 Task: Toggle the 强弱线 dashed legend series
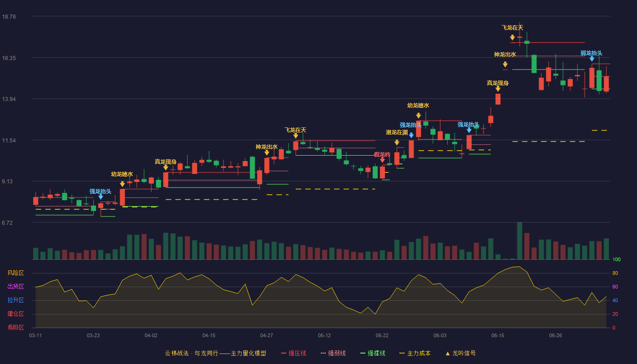pyautogui.click(x=333, y=353)
